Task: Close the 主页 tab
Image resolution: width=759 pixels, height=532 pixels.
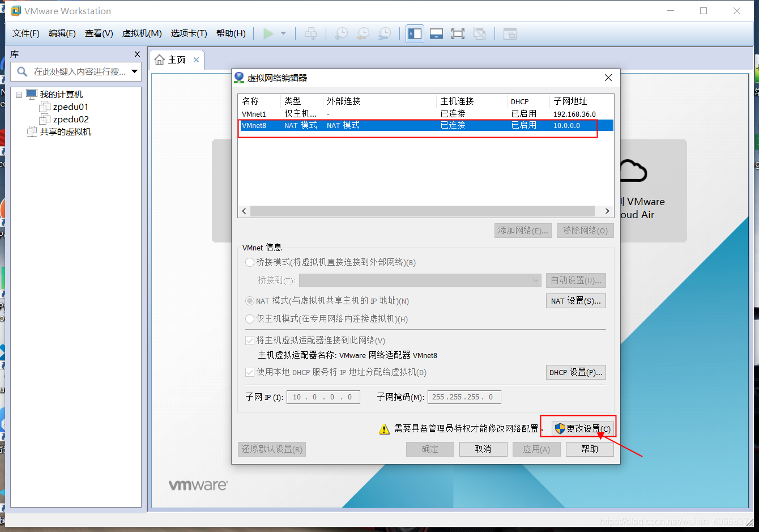Action: pos(196,59)
